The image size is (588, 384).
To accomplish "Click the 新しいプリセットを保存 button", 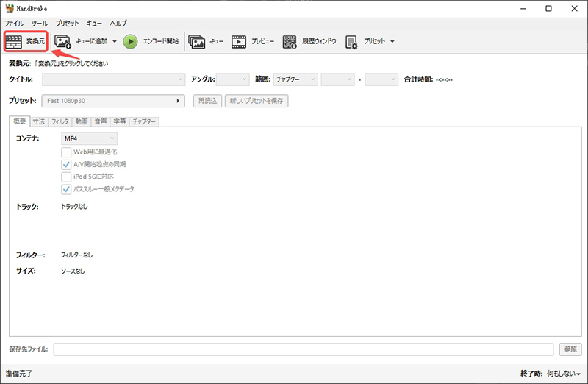I will (257, 101).
